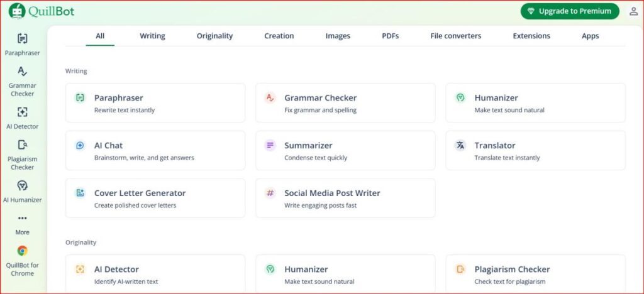Open the Translator card title

pyautogui.click(x=495, y=145)
